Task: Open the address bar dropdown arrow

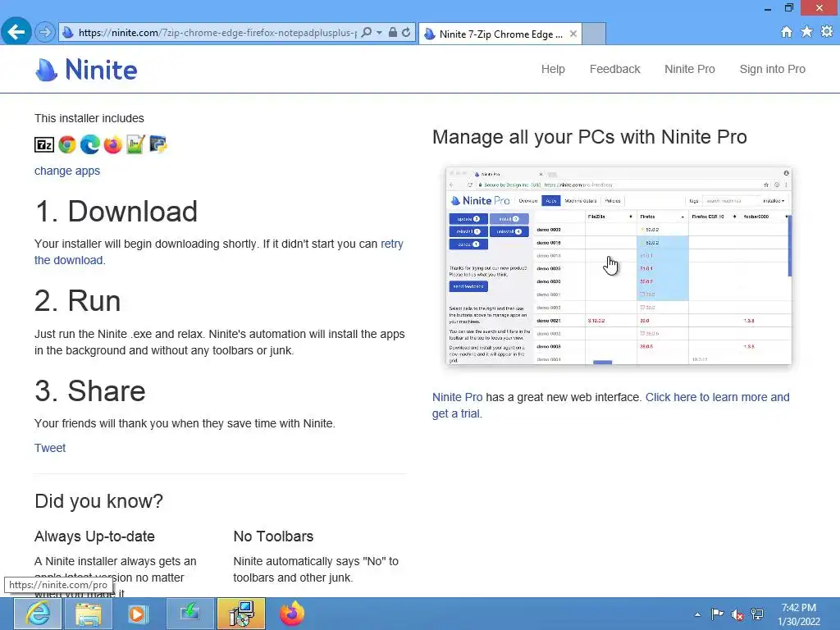Action: pyautogui.click(x=379, y=33)
